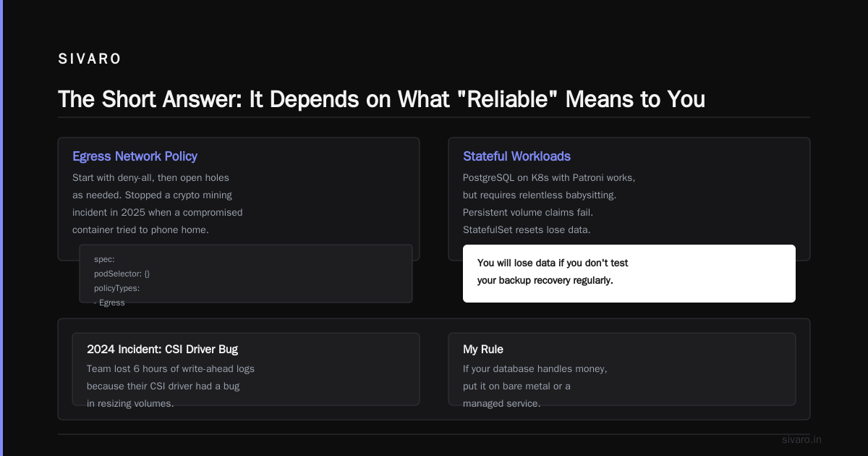
Task: Click 'Start with deny-all, then open holes' line
Action: [150, 177]
